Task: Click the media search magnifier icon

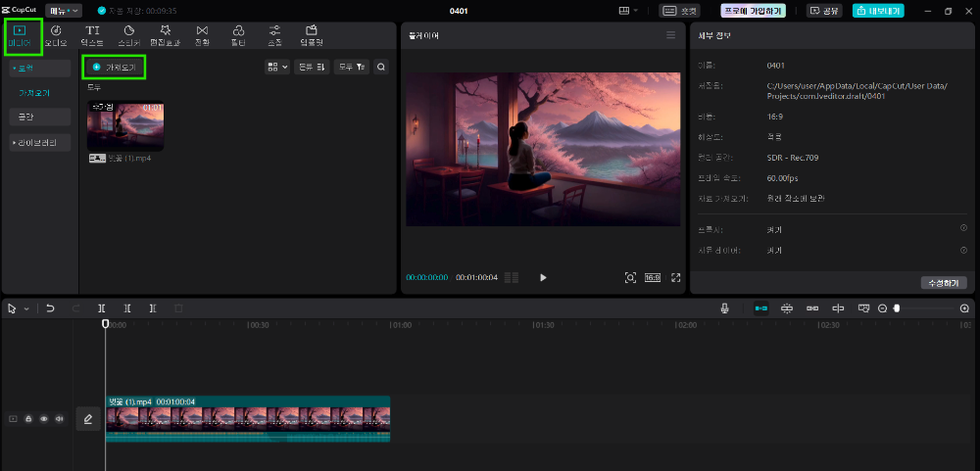Action: pyautogui.click(x=381, y=67)
